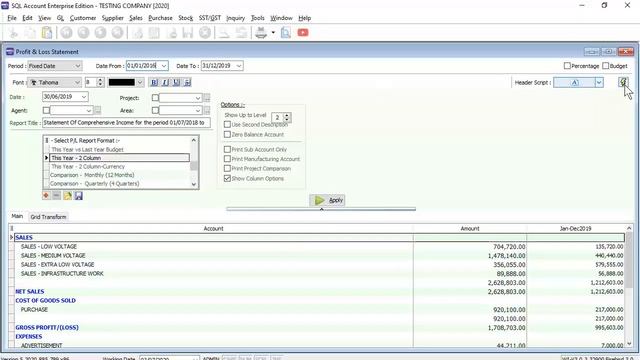The width and height of the screenshot is (640, 360).
Task: Click the Report Title input field
Action: pyautogui.click(x=126, y=123)
